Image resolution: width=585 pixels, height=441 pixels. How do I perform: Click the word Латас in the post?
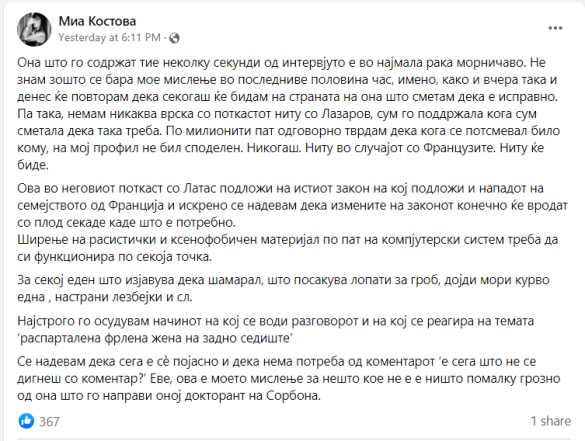pyautogui.click(x=199, y=188)
